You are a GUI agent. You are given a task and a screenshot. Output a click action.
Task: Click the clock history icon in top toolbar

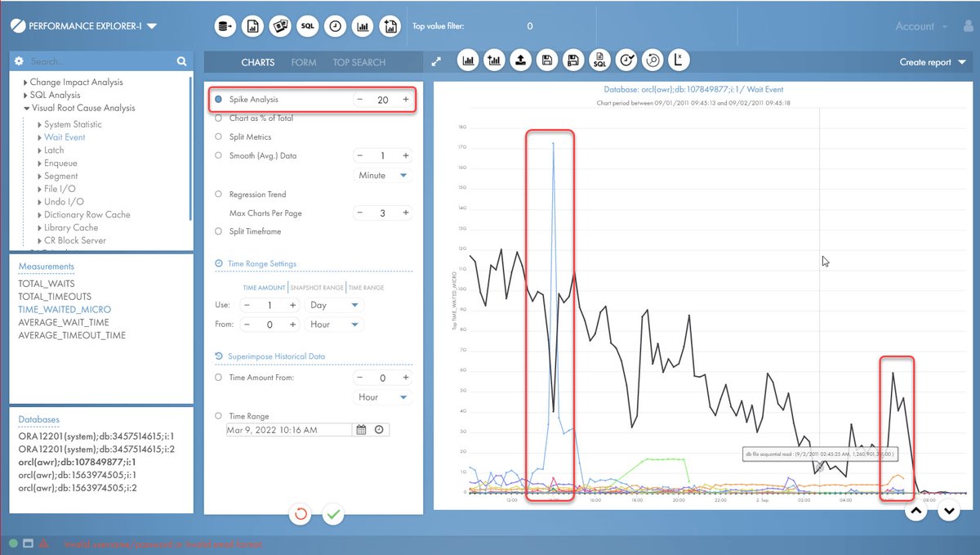coord(336,26)
